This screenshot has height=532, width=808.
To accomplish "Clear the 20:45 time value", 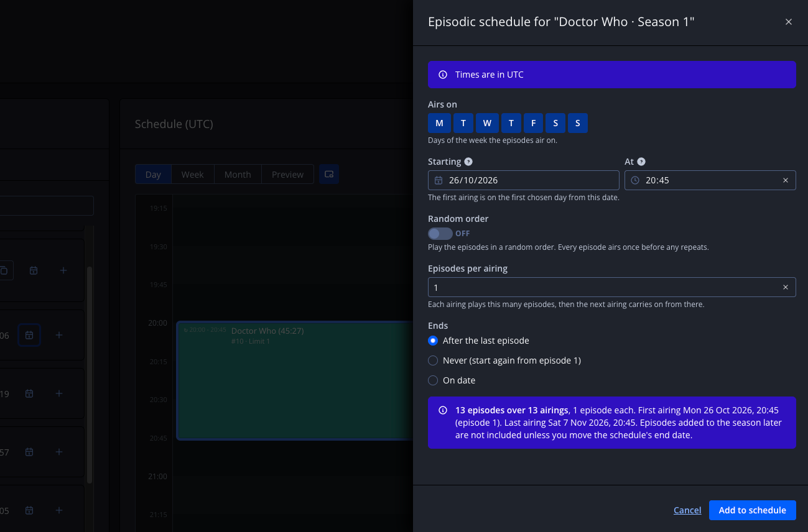I will 785,180.
